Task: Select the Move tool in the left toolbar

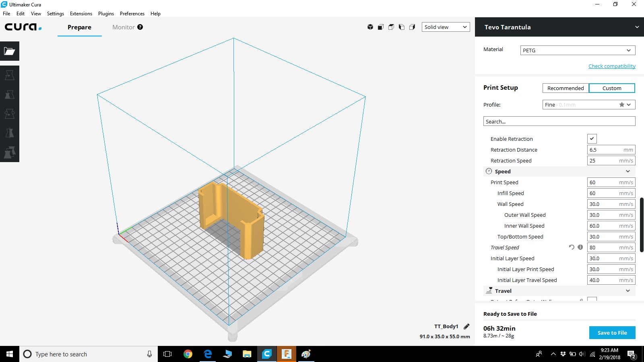Action: 10,75
